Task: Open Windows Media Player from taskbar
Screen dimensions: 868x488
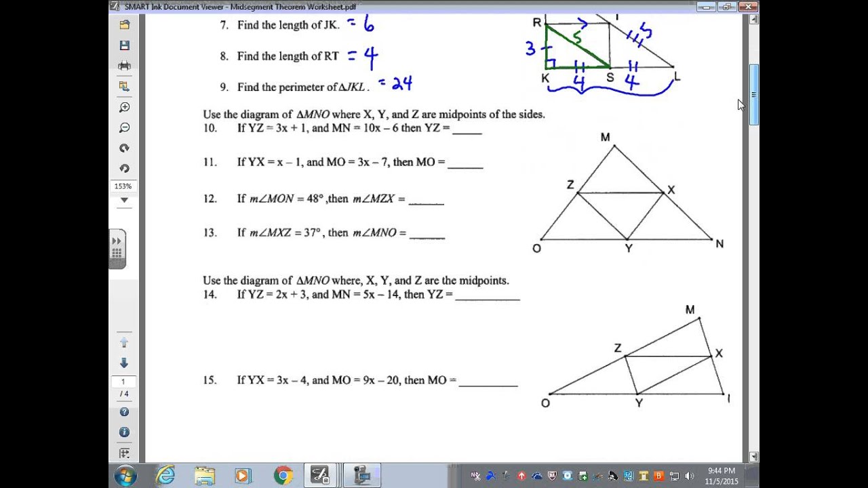Action: pyautogui.click(x=243, y=476)
